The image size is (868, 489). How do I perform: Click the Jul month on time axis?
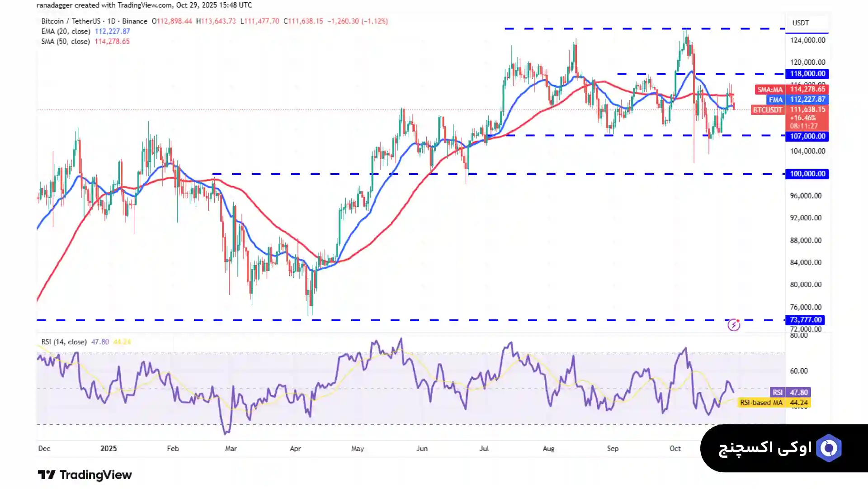pos(484,448)
